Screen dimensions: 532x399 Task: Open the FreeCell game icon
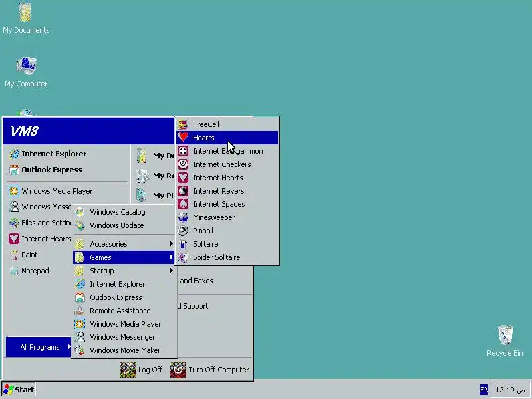183,124
